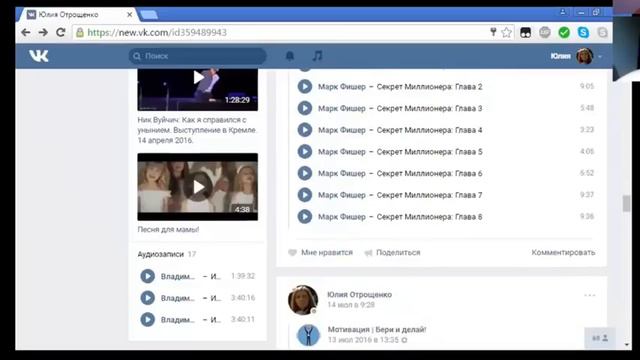Open notifications bell icon

(290, 56)
